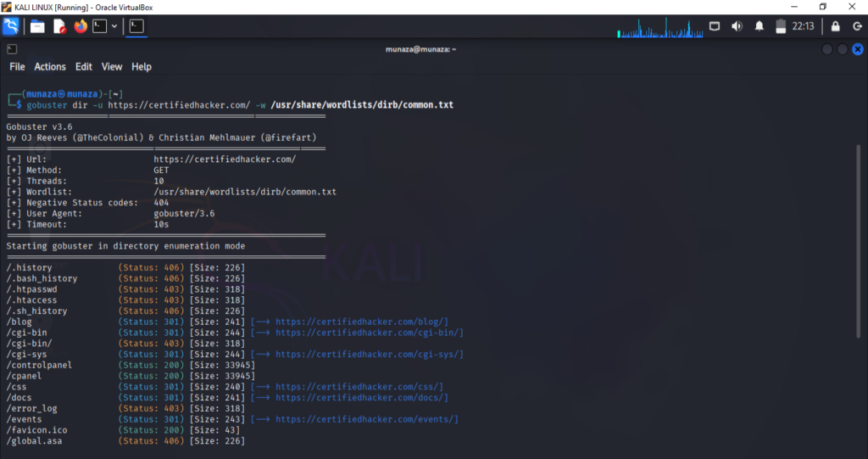Close the terminal with blue X button
The width and height of the screenshot is (868, 459).
point(858,49)
